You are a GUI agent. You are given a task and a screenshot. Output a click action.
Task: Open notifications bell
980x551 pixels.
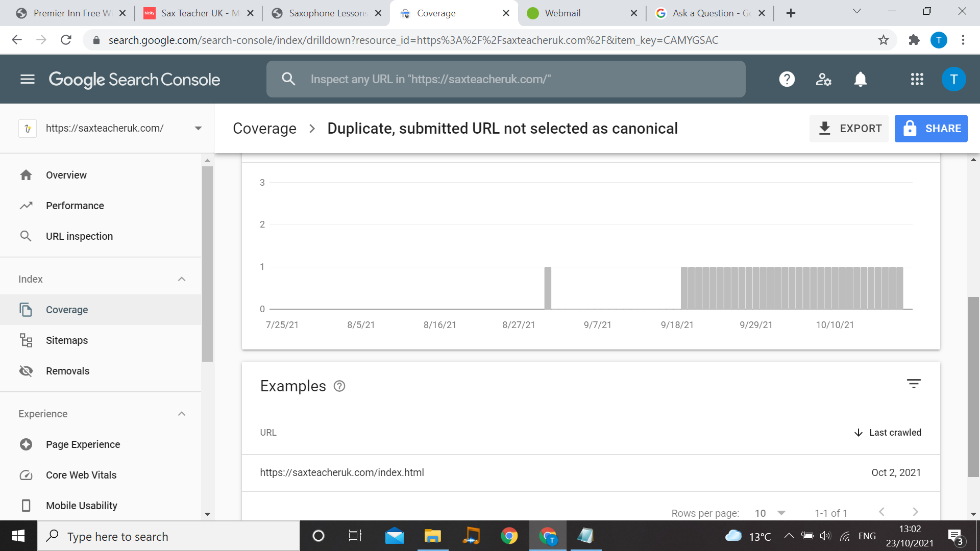coord(861,79)
